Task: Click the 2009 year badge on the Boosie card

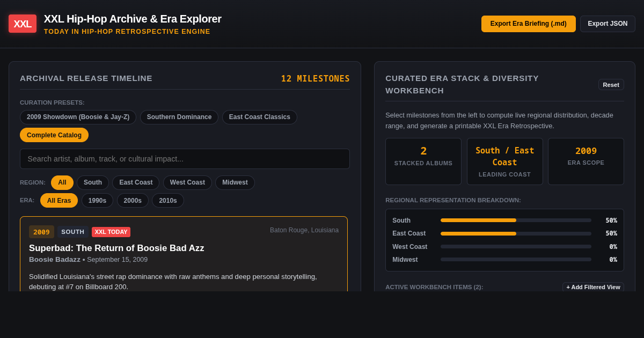Action: click(x=41, y=232)
